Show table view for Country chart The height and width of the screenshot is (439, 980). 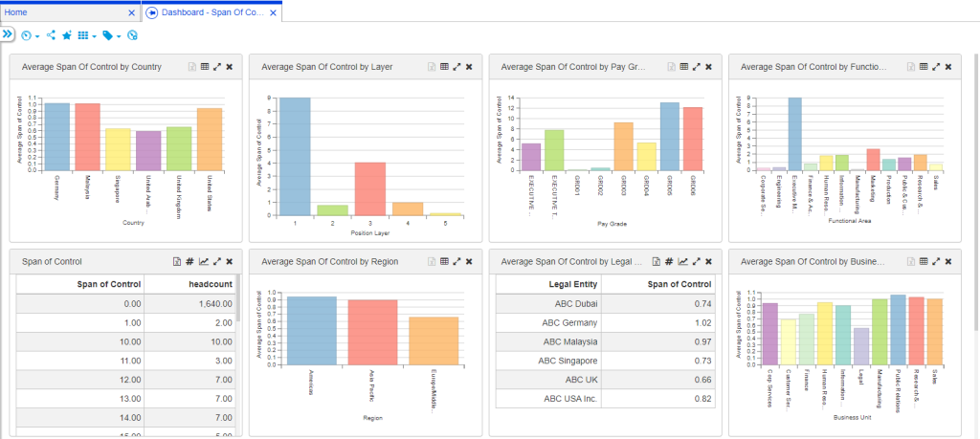204,67
